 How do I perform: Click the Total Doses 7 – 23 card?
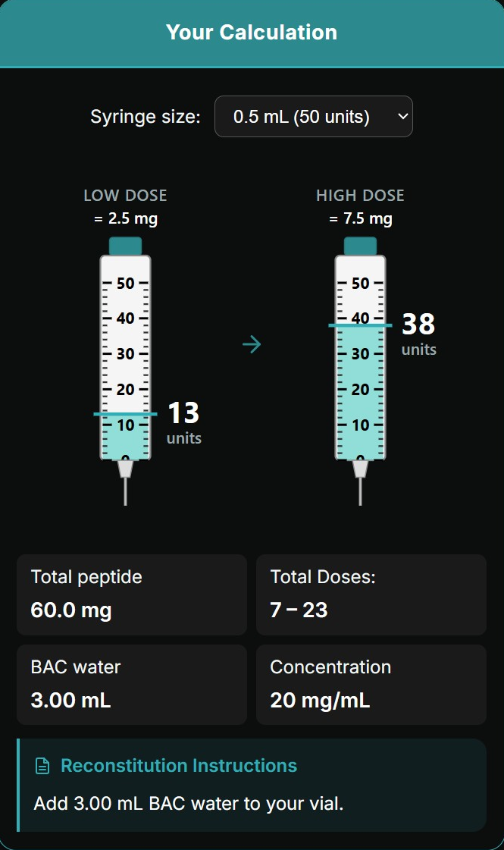[x=371, y=594]
